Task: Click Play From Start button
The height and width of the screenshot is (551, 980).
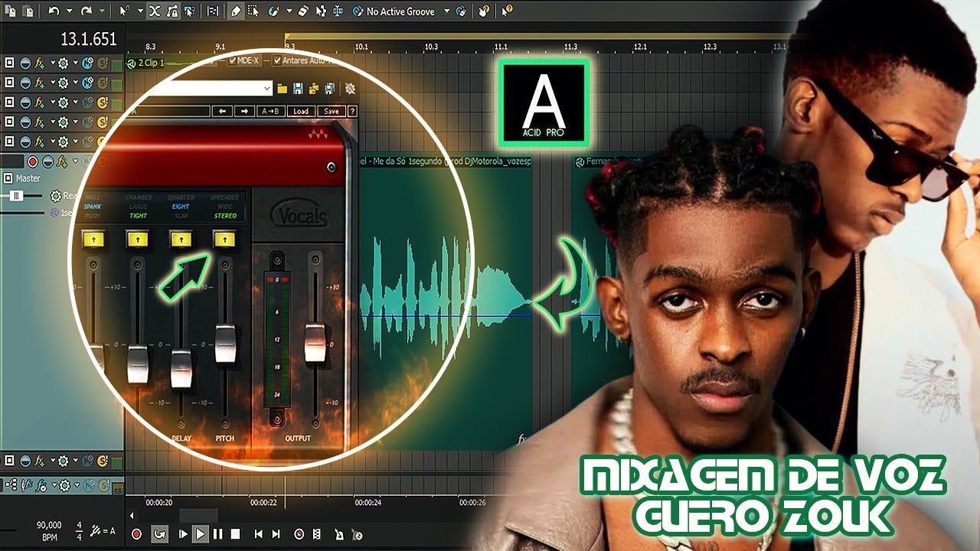Action: [182, 534]
